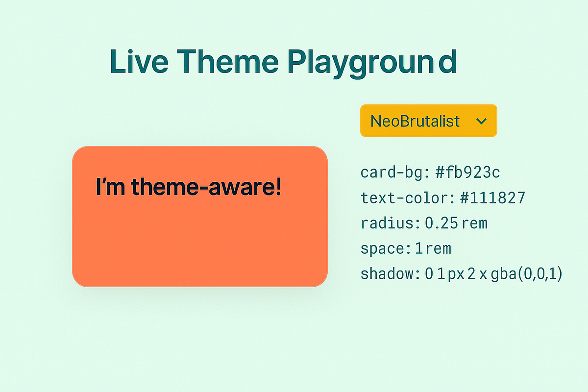The image size is (588, 392).
Task: Select the text-color token row
Action: [x=442, y=198]
